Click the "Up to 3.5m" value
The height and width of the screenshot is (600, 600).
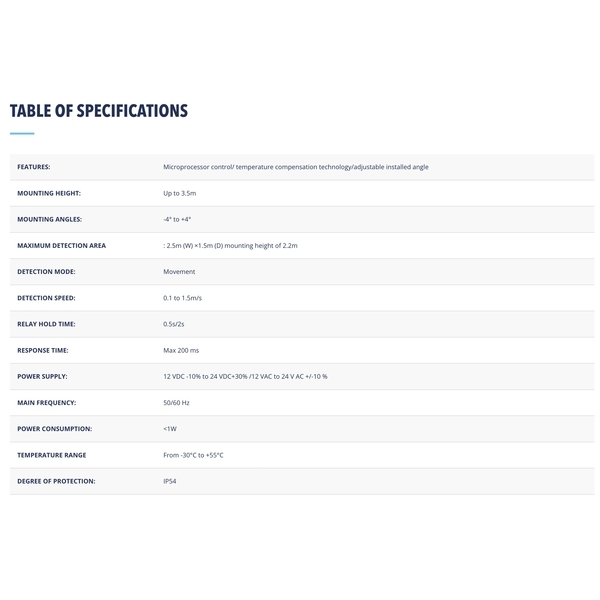[x=180, y=193]
